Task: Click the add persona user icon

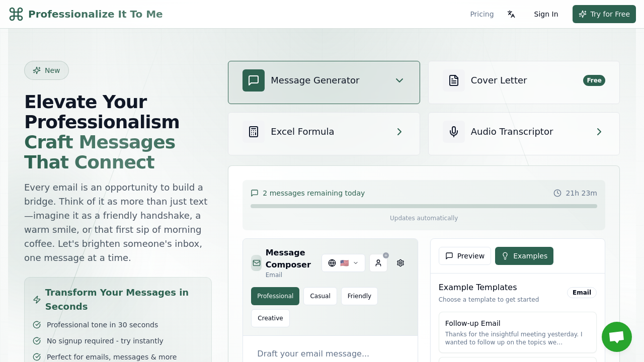Action: point(378,263)
